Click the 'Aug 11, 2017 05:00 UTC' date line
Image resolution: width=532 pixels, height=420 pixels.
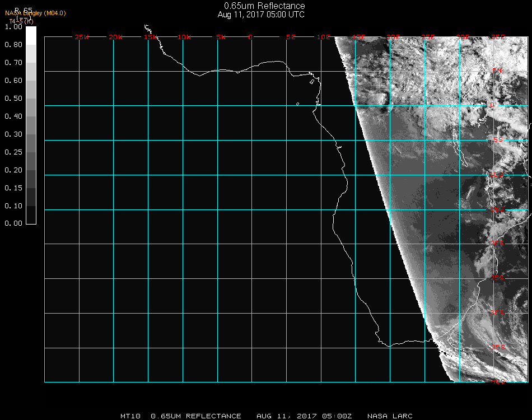click(x=261, y=15)
